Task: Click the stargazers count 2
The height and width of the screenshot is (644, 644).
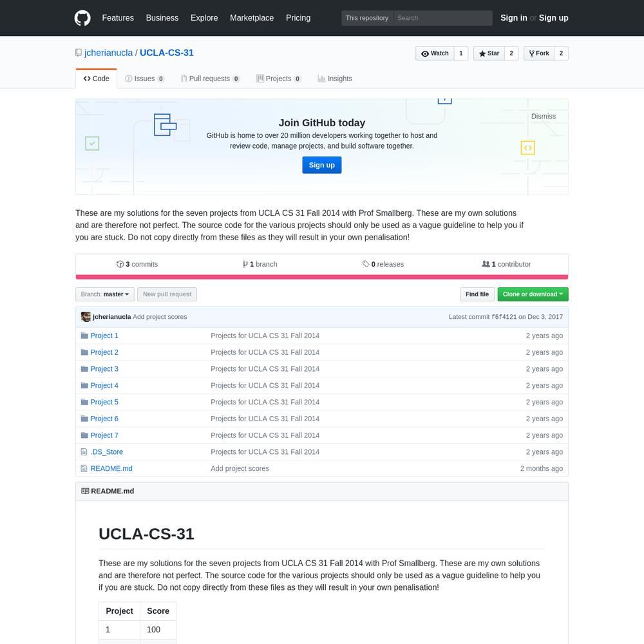Action: [x=511, y=53]
